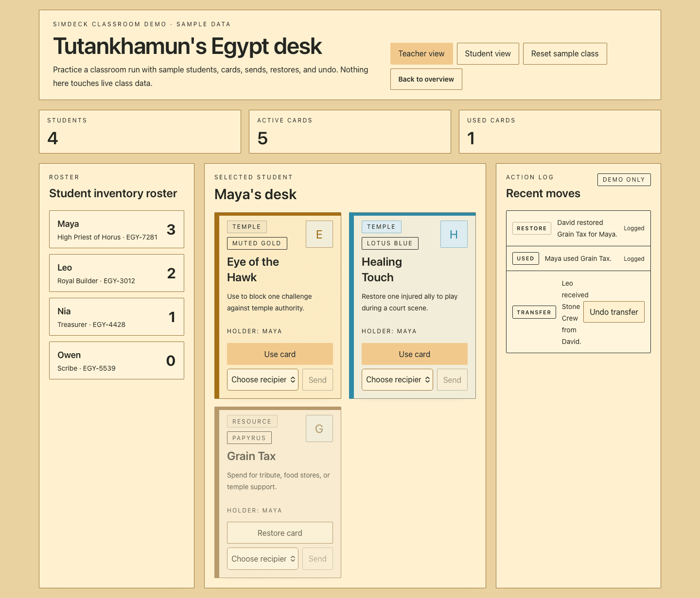
Task: Click the E badge on Eye of the Hawk
Action: coord(319,234)
